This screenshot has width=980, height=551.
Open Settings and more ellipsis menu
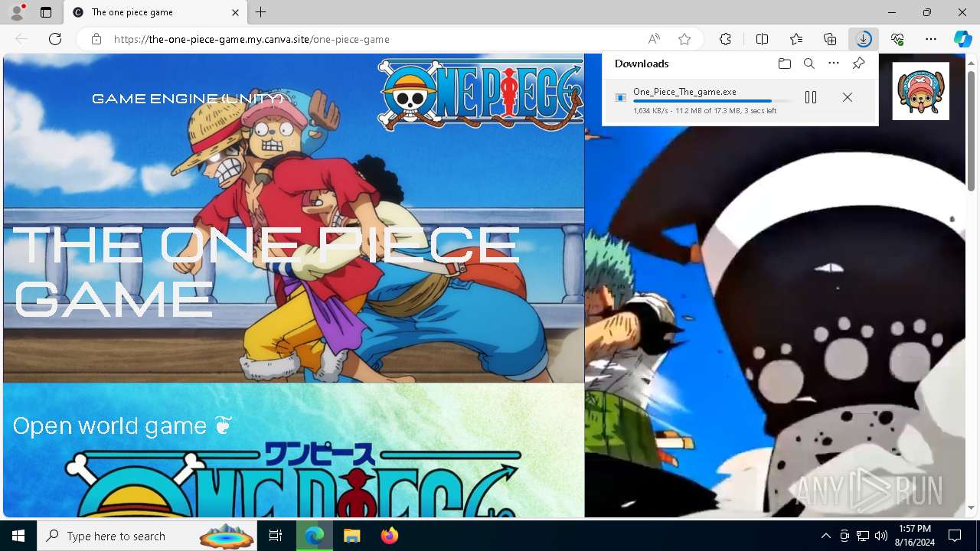[931, 39]
